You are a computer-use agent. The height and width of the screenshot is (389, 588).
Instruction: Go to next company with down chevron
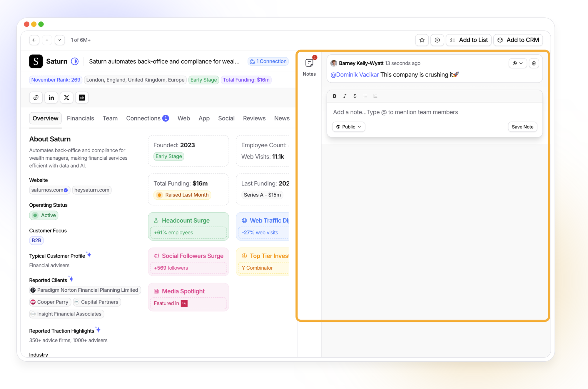point(60,40)
